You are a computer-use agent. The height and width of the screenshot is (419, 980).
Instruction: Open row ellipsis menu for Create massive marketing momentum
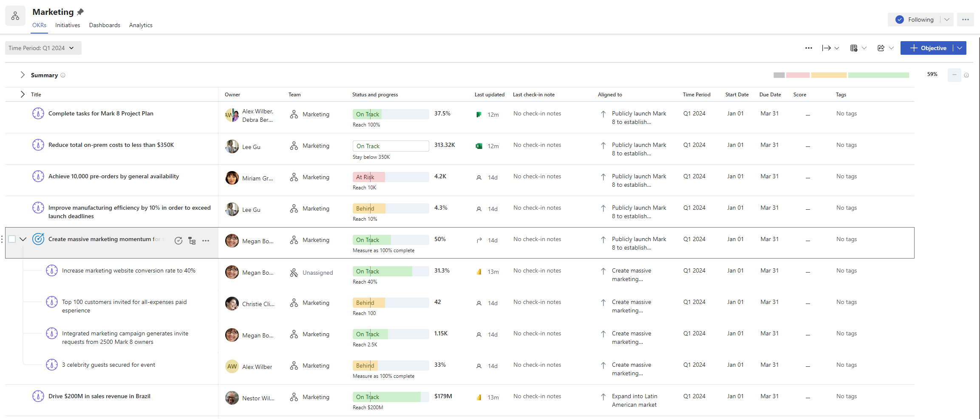tap(206, 241)
